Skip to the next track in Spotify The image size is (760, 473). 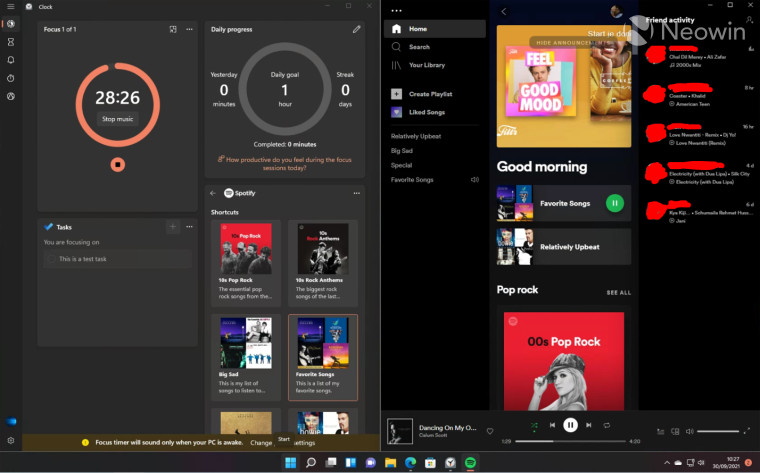[x=588, y=425]
